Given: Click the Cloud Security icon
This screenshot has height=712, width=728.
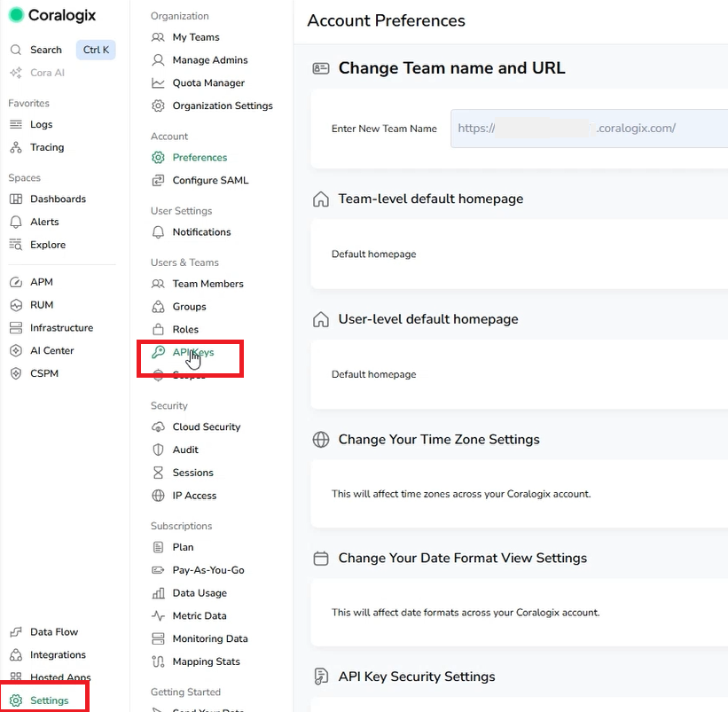Looking at the screenshot, I should (x=158, y=426).
